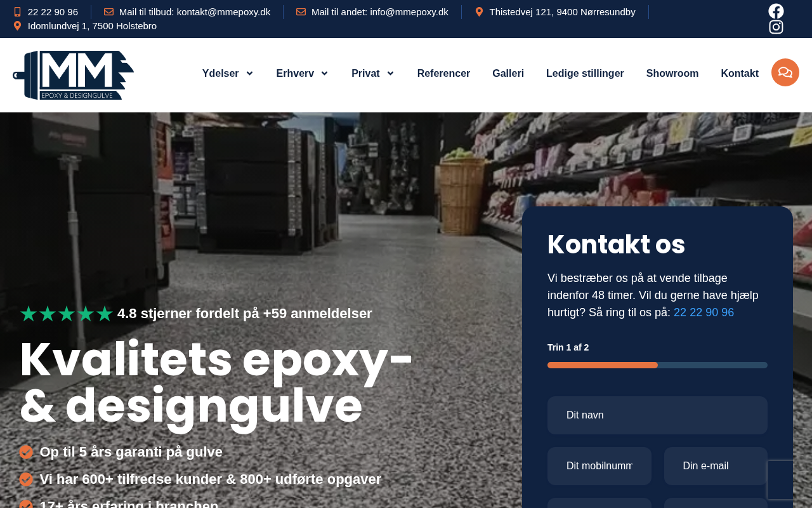This screenshot has height=508, width=812.
Task: Click the phone icon beside 22 22 90 96
Action: coord(17,12)
